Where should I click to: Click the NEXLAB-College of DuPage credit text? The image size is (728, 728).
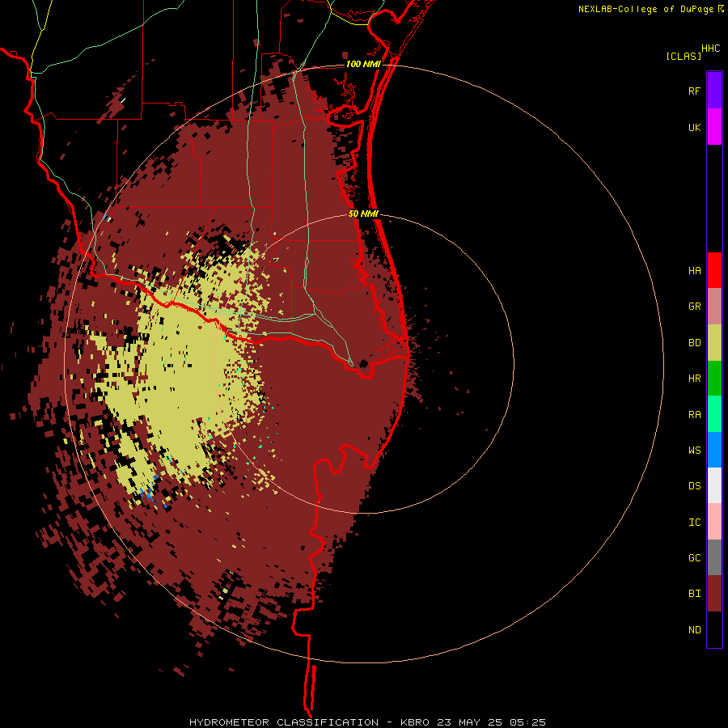click(645, 9)
